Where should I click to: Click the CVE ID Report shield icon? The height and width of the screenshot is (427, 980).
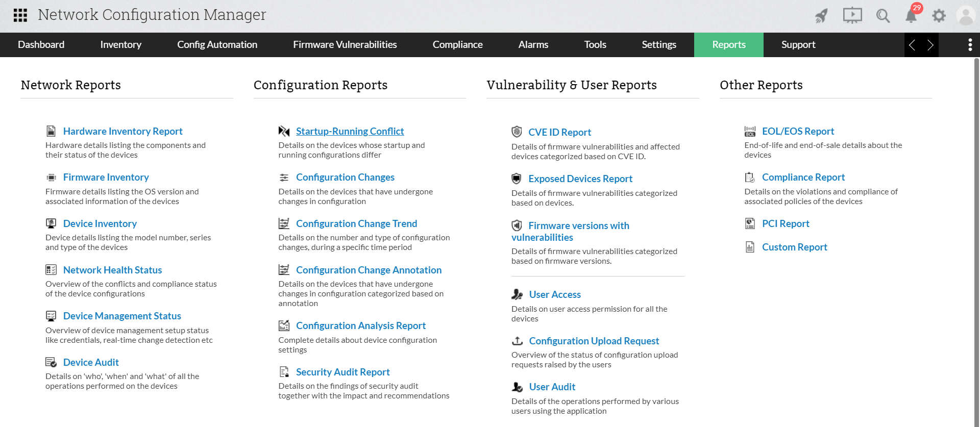(517, 132)
